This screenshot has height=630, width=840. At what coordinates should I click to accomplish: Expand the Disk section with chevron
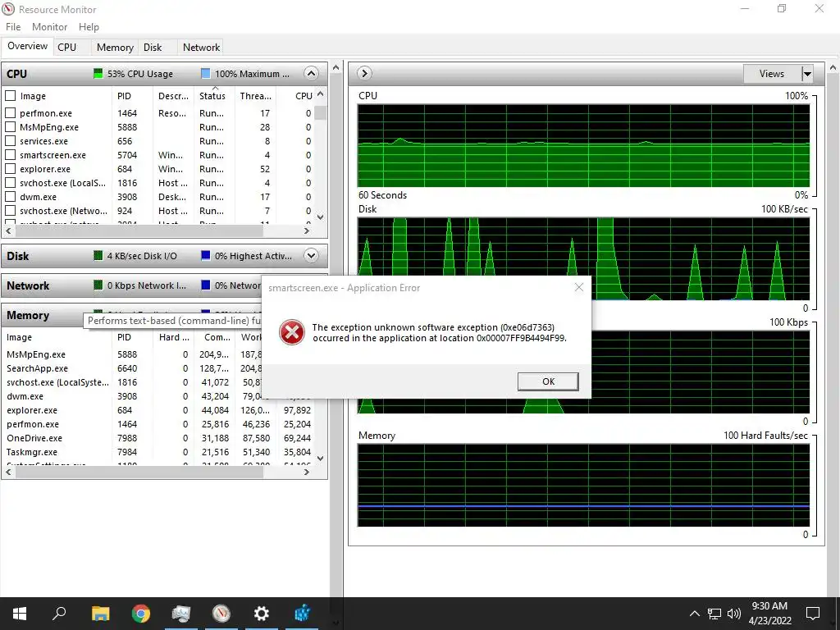[311, 256]
